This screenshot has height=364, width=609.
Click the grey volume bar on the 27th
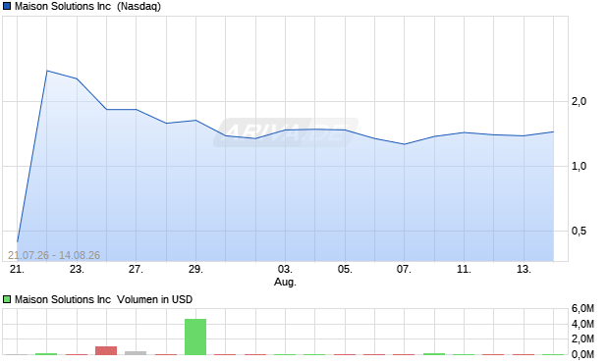[x=136, y=353]
